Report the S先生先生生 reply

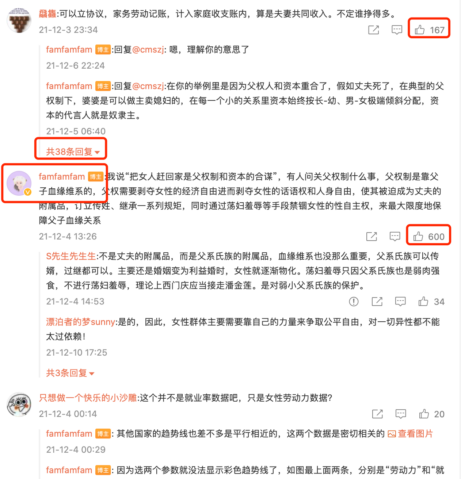coord(354,302)
